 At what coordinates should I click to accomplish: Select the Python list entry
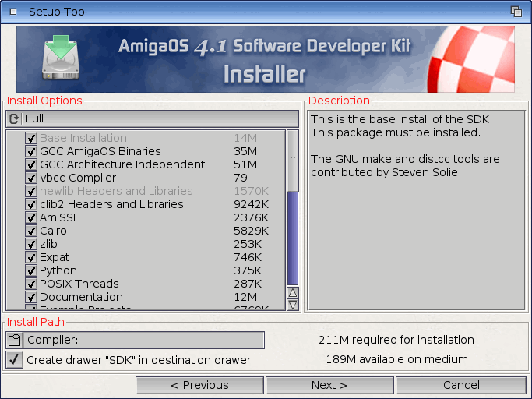click(x=58, y=270)
